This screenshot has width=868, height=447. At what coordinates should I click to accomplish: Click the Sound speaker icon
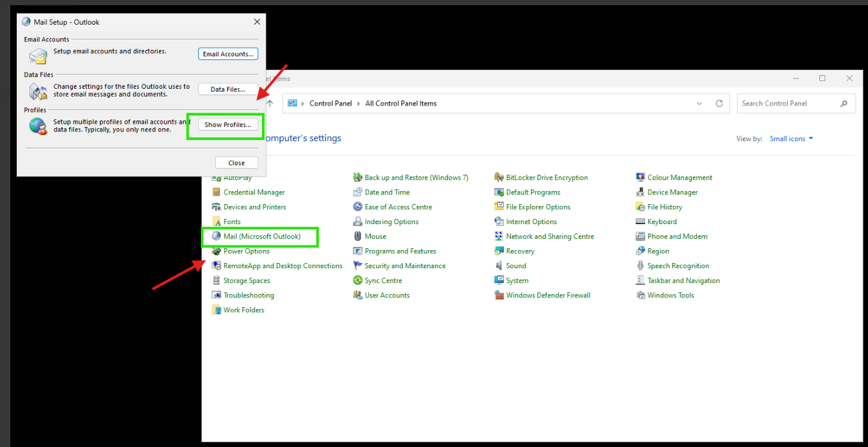[x=499, y=266]
